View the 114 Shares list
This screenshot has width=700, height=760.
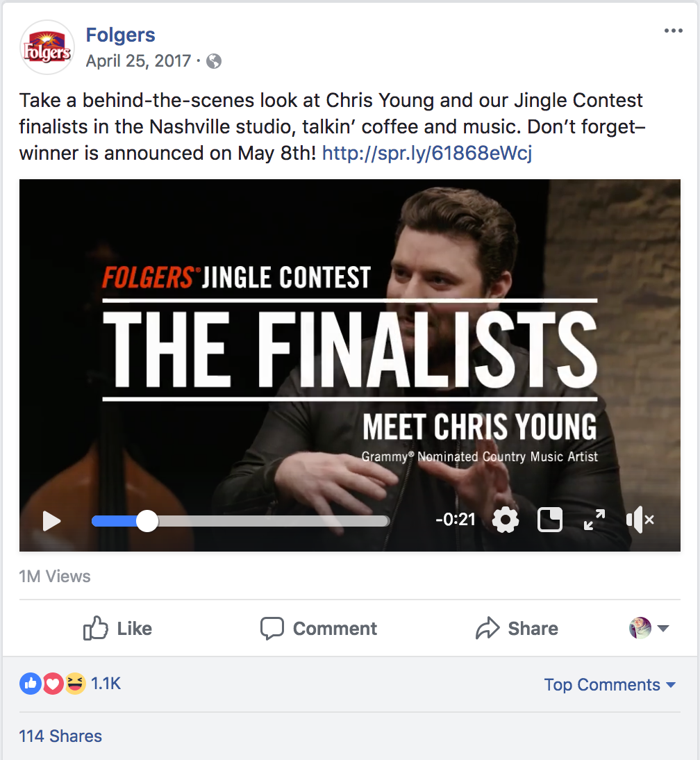pyautogui.click(x=60, y=736)
